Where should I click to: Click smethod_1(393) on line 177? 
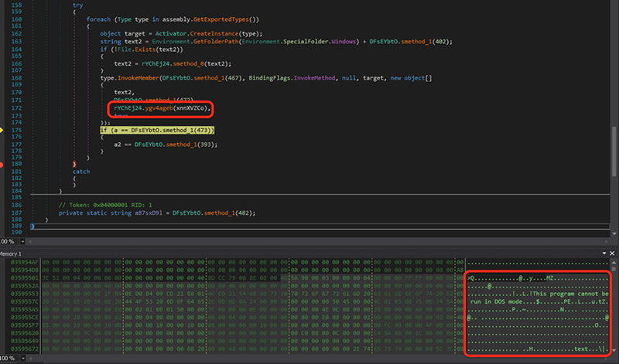click(x=190, y=145)
